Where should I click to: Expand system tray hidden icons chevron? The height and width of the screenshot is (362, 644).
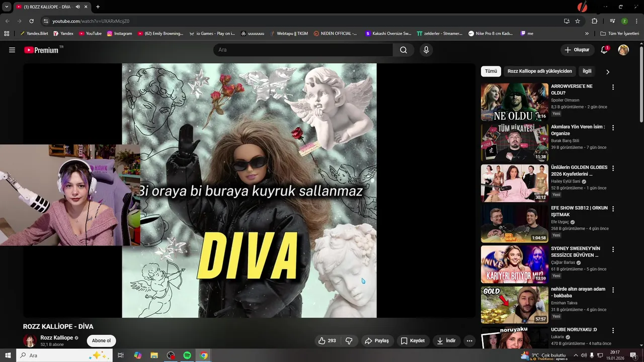(x=576, y=355)
